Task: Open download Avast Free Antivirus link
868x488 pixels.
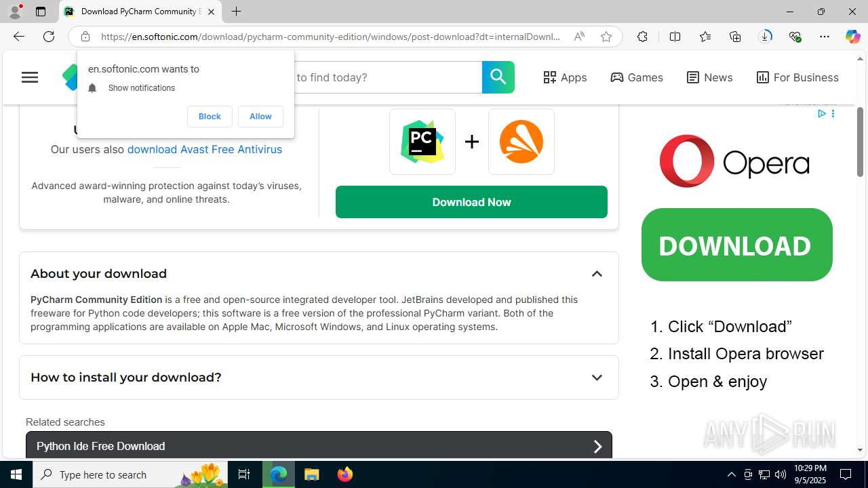Action: click(204, 149)
